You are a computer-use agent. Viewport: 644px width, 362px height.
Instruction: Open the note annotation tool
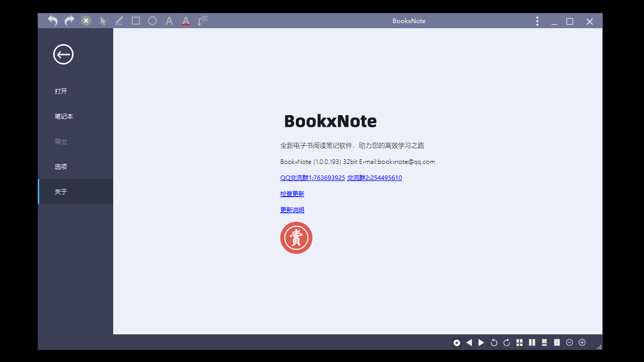tap(202, 21)
